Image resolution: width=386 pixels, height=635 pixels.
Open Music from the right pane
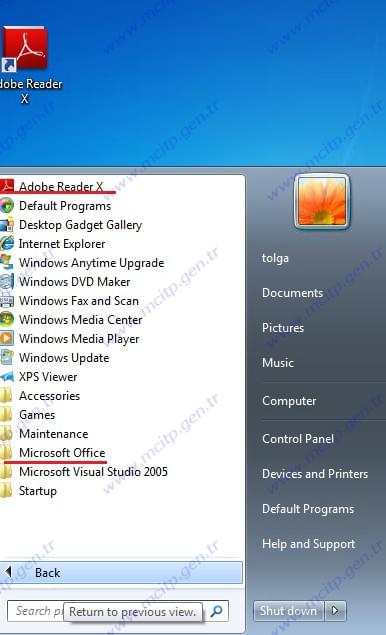pyautogui.click(x=278, y=362)
